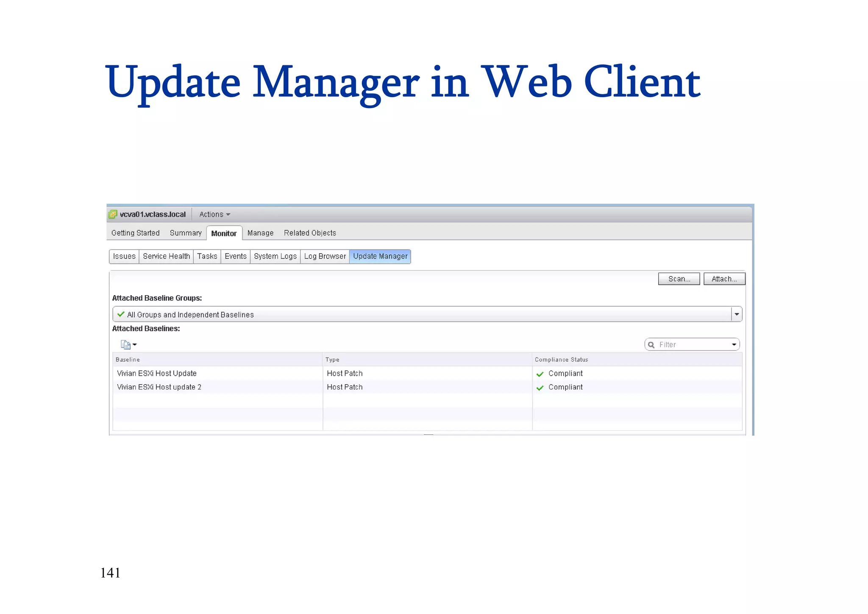
Task: Click the magnifier icon in the Filter box
Action: pos(651,345)
